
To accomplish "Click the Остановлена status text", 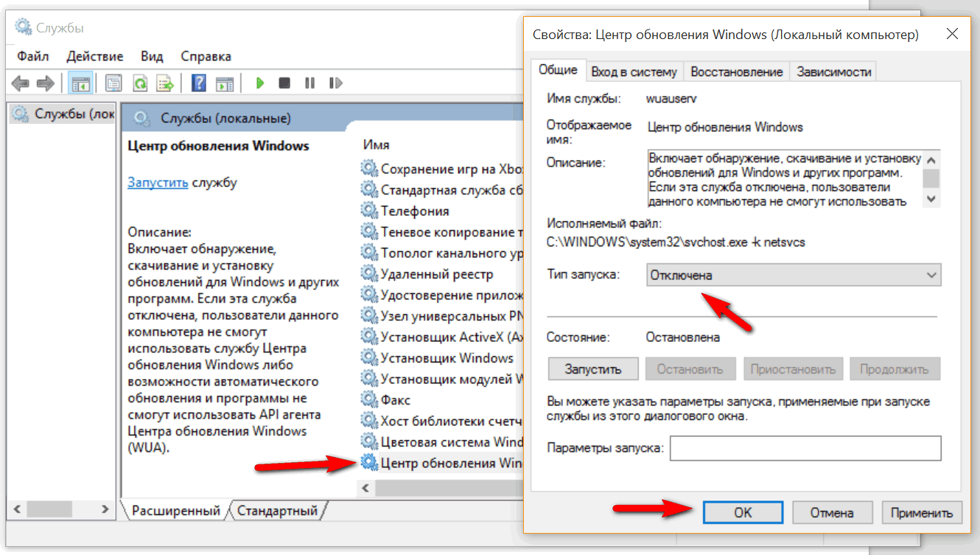I will pyautogui.click(x=683, y=338).
